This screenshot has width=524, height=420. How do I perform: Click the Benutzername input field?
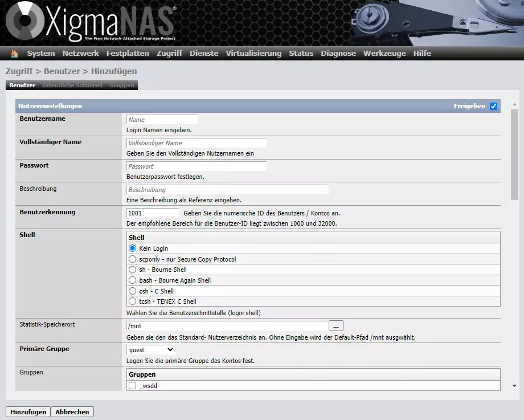[162, 119]
